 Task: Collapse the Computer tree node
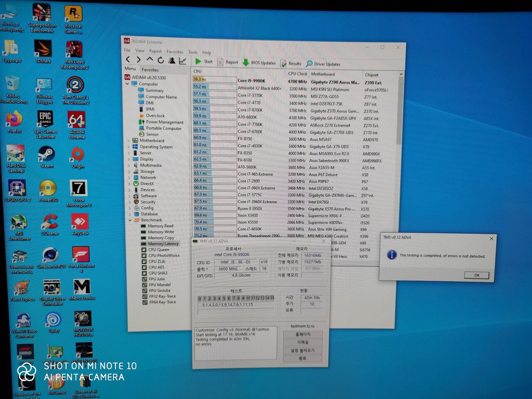click(128, 84)
